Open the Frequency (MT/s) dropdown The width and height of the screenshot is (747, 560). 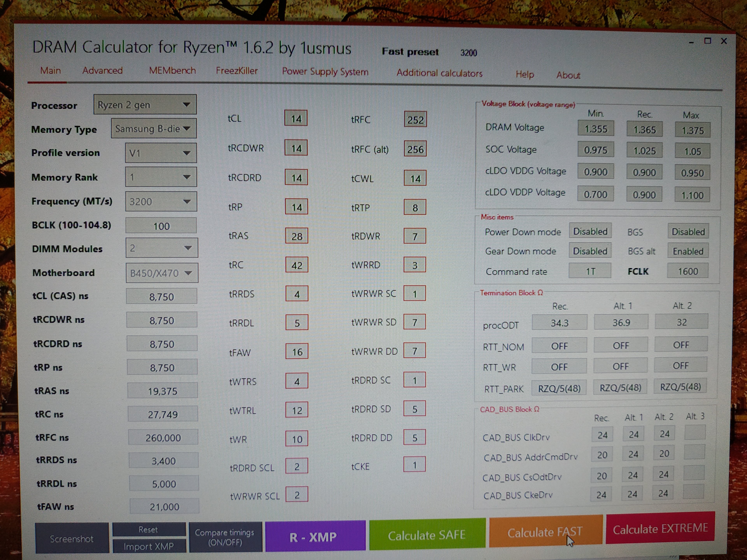(x=161, y=201)
